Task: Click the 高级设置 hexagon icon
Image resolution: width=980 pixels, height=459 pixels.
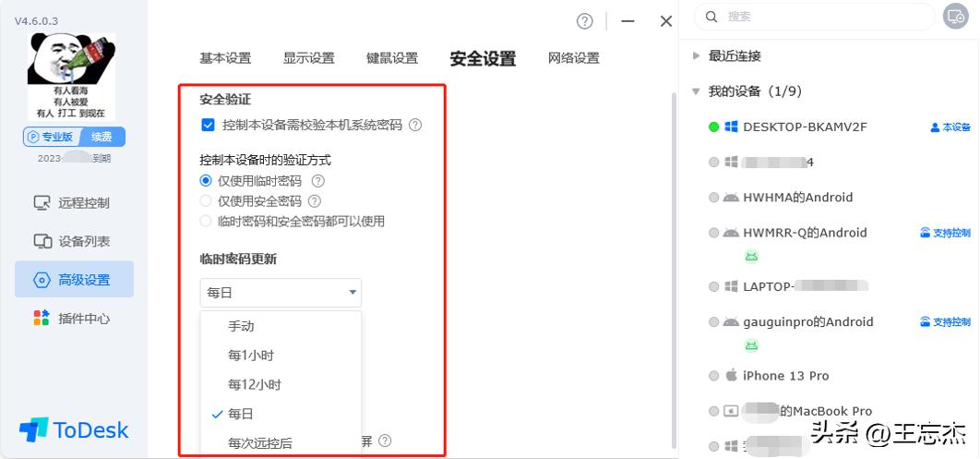Action: tap(42, 280)
